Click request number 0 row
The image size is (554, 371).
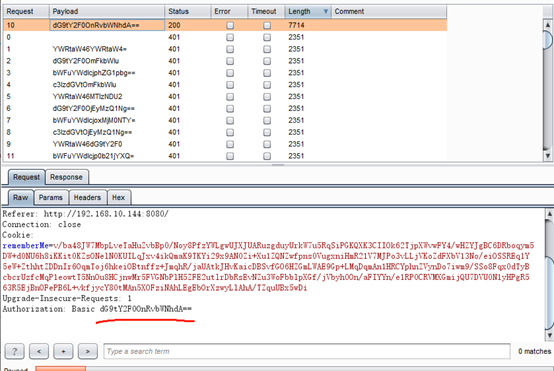pos(225,37)
